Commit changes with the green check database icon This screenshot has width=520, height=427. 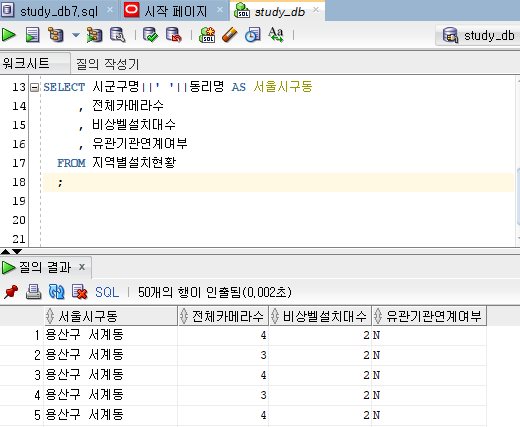[x=150, y=35]
